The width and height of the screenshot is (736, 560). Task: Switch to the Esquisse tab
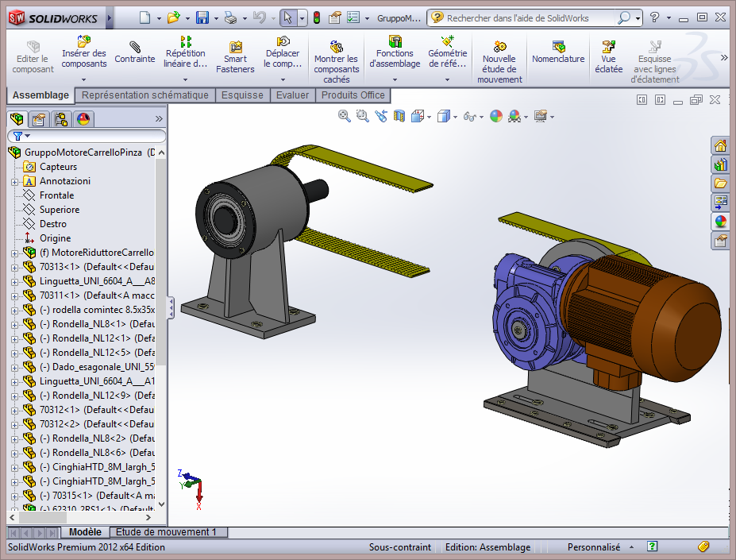[242, 95]
